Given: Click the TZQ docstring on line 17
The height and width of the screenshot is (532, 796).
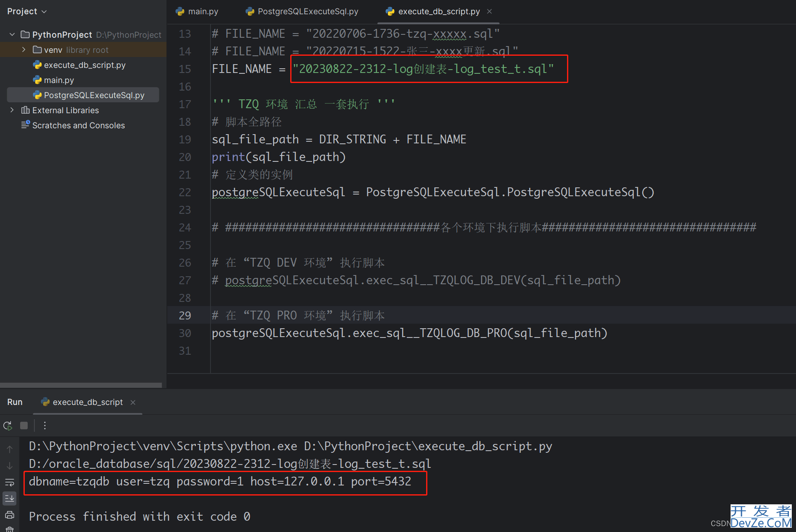Looking at the screenshot, I should pos(304,104).
